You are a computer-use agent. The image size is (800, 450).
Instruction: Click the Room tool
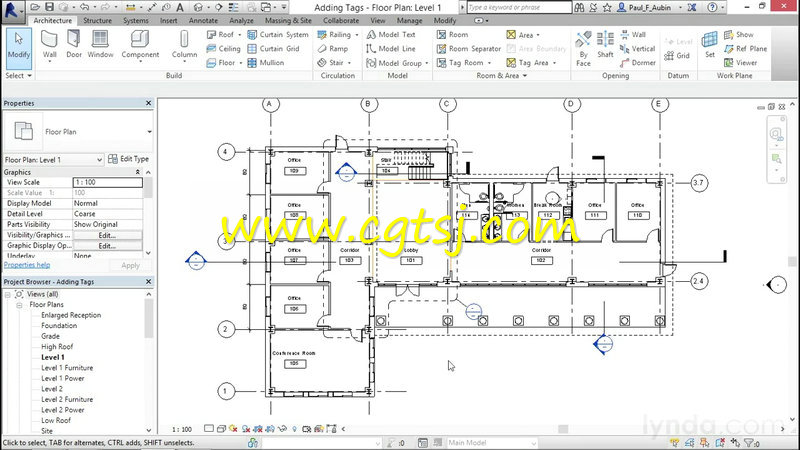[452, 34]
